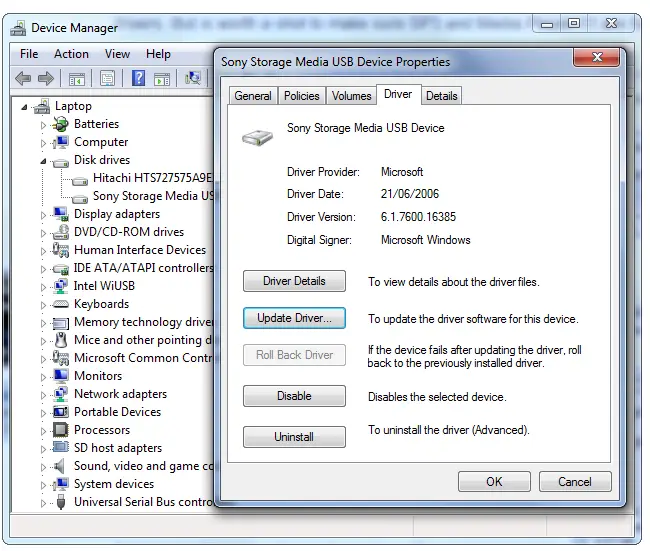This screenshot has height=551, width=650.
Task: Click the Disk drives category icon
Action: pos(61,163)
